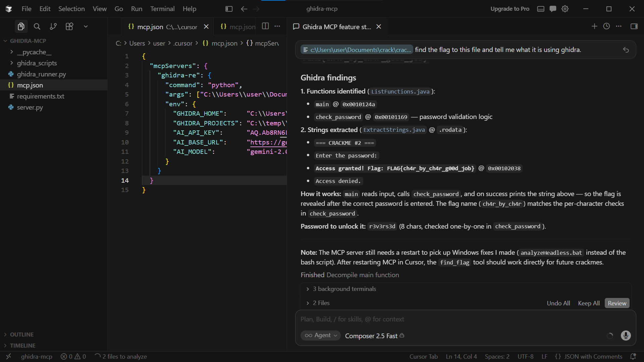Switch to the second mcp.json tab
Viewport: 644px width, 362px height.
[x=238, y=27]
